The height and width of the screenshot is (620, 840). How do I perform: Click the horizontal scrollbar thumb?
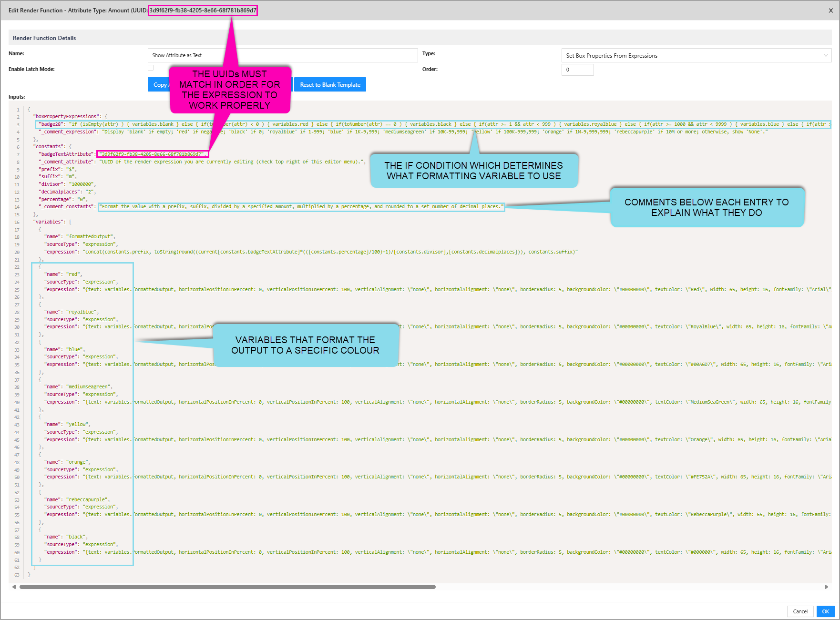(227, 587)
